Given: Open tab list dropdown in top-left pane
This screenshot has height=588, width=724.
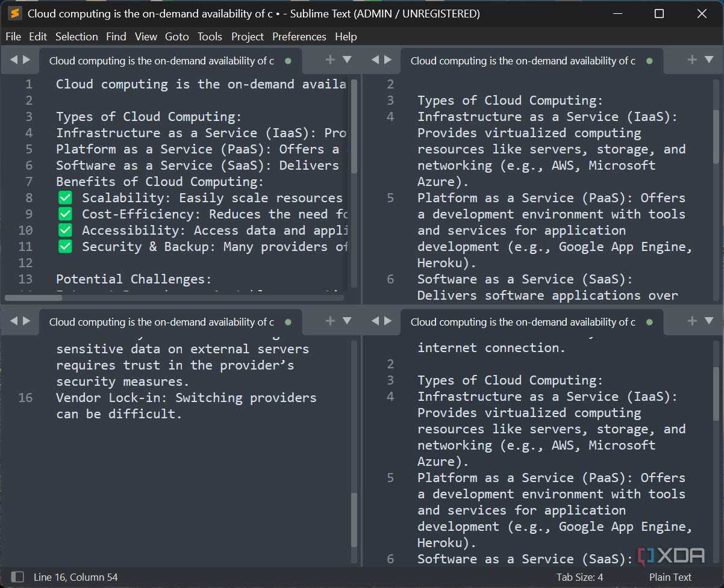Looking at the screenshot, I should click(347, 60).
